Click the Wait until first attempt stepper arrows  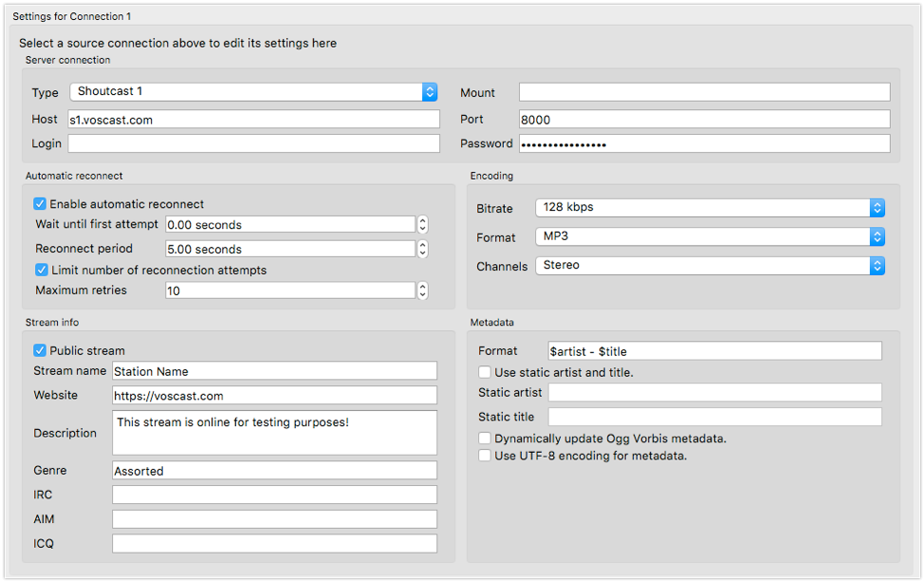click(x=422, y=224)
